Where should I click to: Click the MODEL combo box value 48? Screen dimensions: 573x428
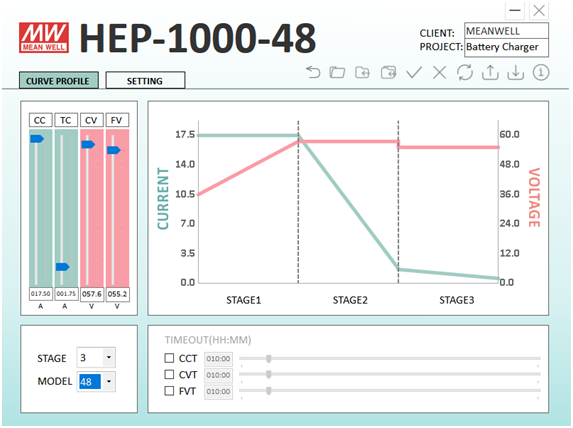[90, 382]
